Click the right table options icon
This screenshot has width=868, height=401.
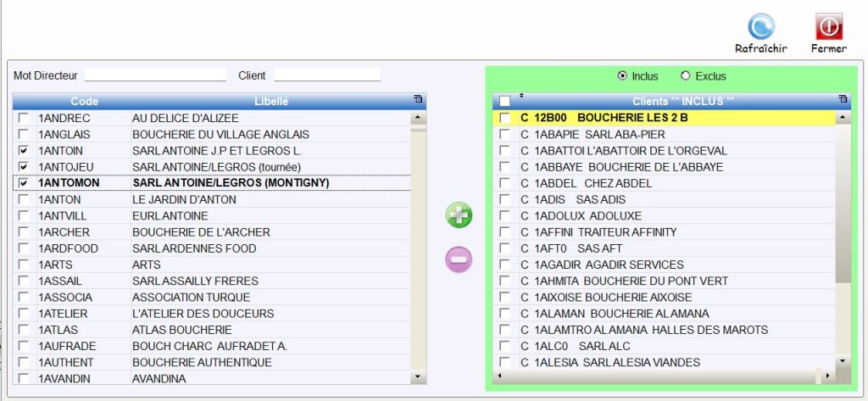pos(842,100)
